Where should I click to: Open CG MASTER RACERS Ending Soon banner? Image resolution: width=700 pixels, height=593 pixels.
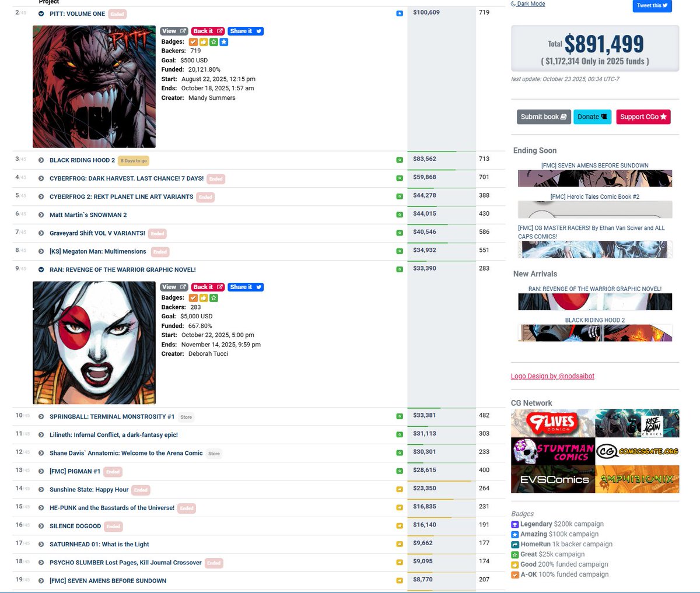tap(595, 249)
